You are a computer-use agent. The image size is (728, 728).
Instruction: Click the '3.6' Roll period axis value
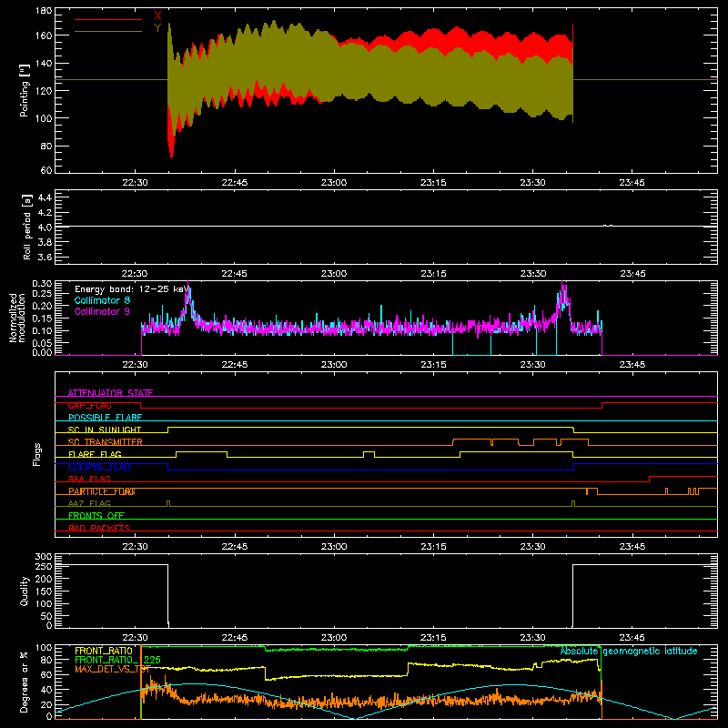pos(45,258)
